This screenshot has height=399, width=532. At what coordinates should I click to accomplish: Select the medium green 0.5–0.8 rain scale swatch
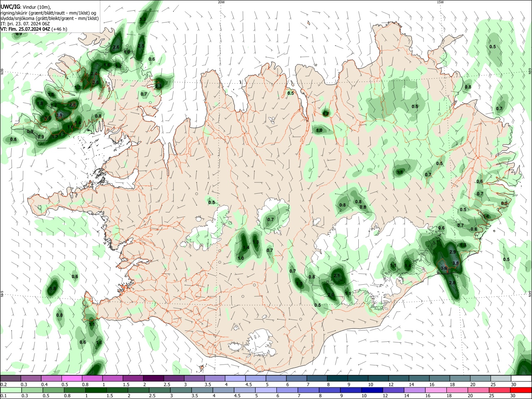[x=54, y=390]
